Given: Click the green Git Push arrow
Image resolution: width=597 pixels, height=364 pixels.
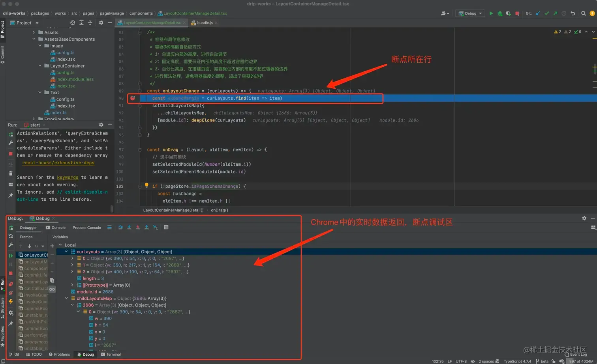Looking at the screenshot, I should (x=555, y=13).
